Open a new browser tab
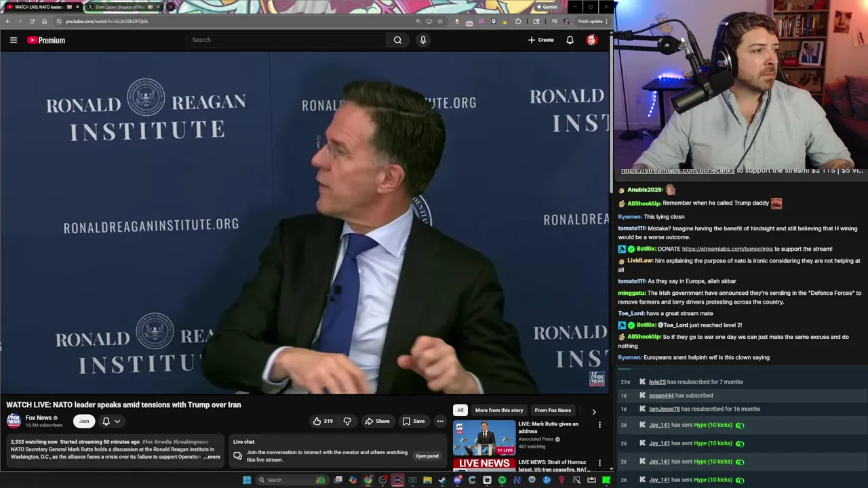This screenshot has height=488, width=868. 170,7
